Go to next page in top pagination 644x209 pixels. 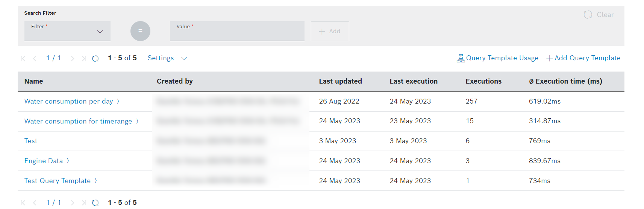73,58
